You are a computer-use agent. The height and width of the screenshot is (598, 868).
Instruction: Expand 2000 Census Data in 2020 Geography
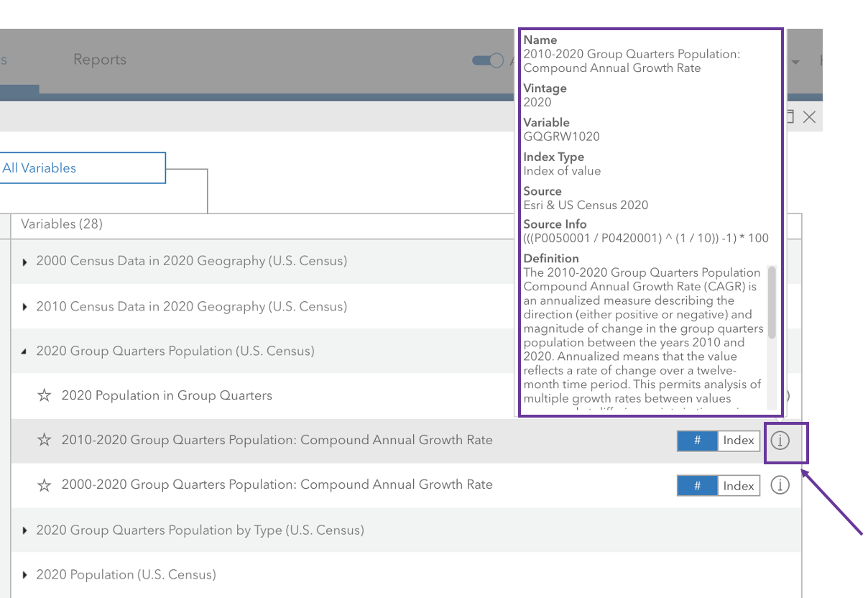click(x=25, y=262)
